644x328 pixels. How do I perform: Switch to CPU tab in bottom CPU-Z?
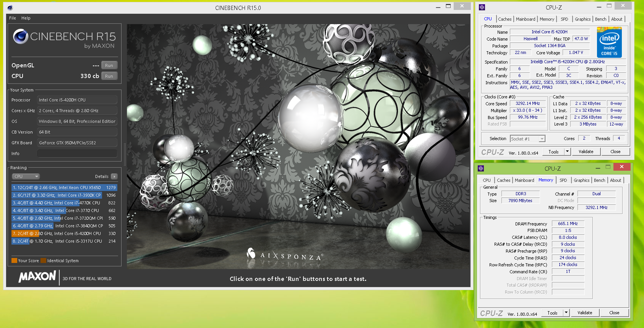tap(487, 180)
